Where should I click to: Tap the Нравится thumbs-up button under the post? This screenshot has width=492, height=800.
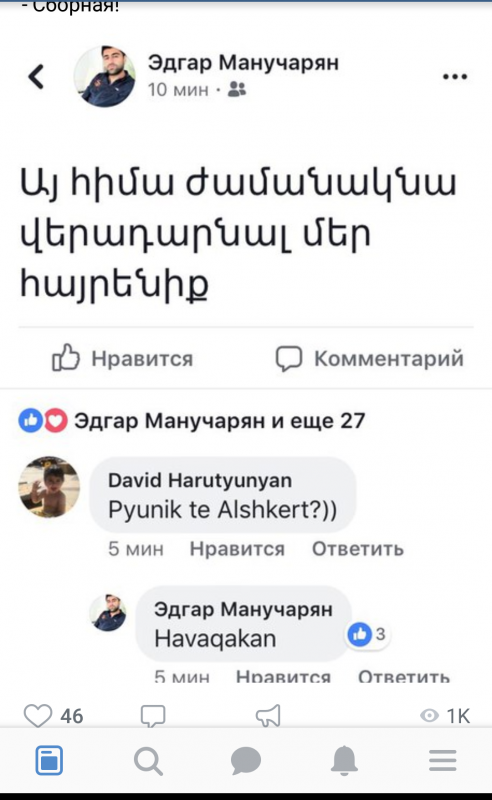tap(122, 358)
